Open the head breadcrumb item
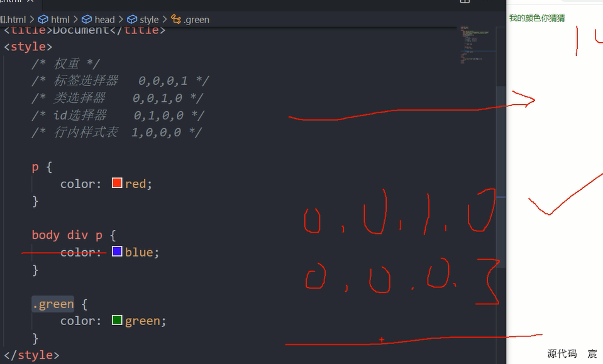 [x=99, y=19]
